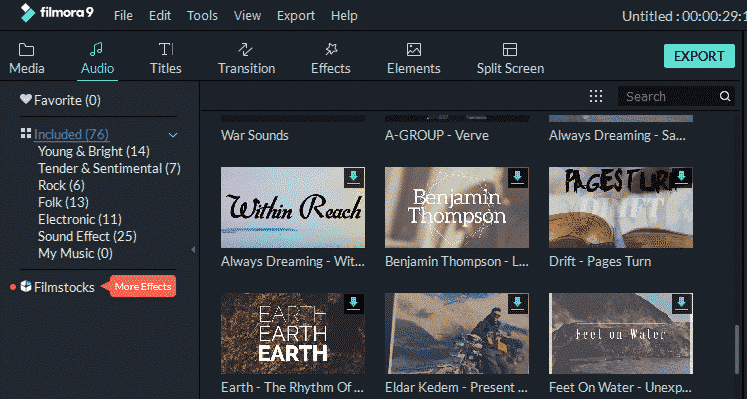Open the Elements tab
The height and width of the screenshot is (399, 747).
[414, 59]
